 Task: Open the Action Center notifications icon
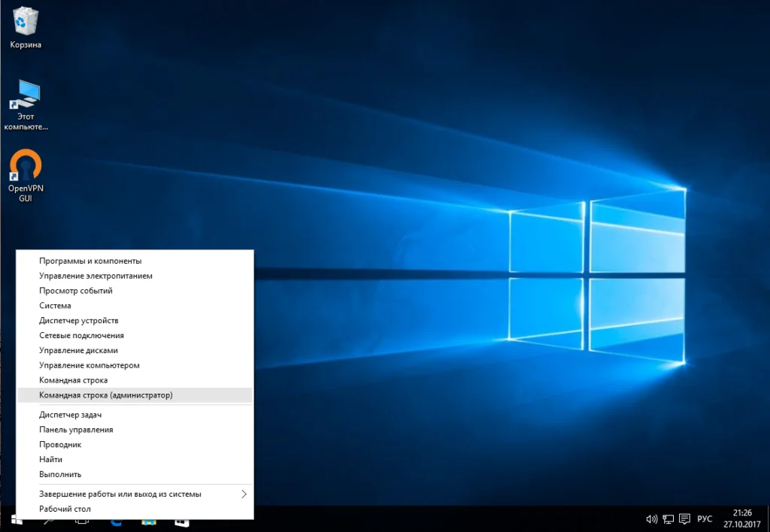[684, 518]
